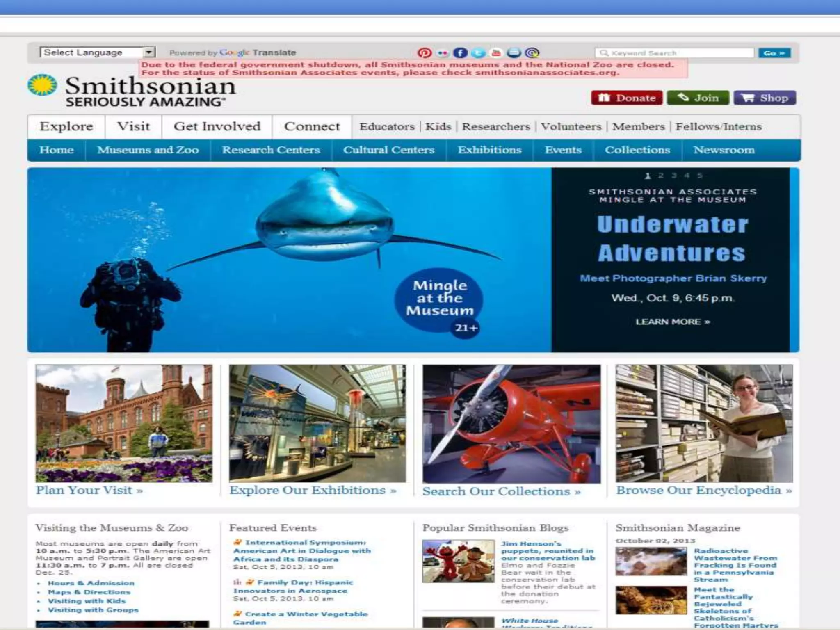Click the Twitter bird icon
Image resolution: width=840 pixels, height=630 pixels.
pyautogui.click(x=478, y=53)
